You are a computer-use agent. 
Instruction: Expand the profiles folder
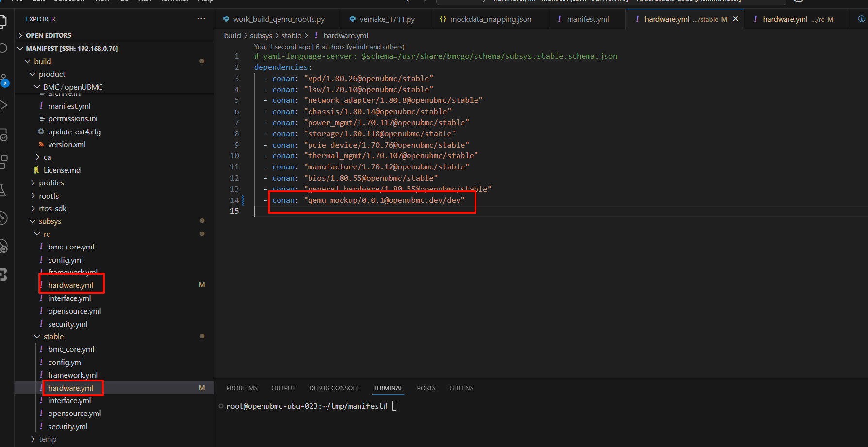coord(51,183)
